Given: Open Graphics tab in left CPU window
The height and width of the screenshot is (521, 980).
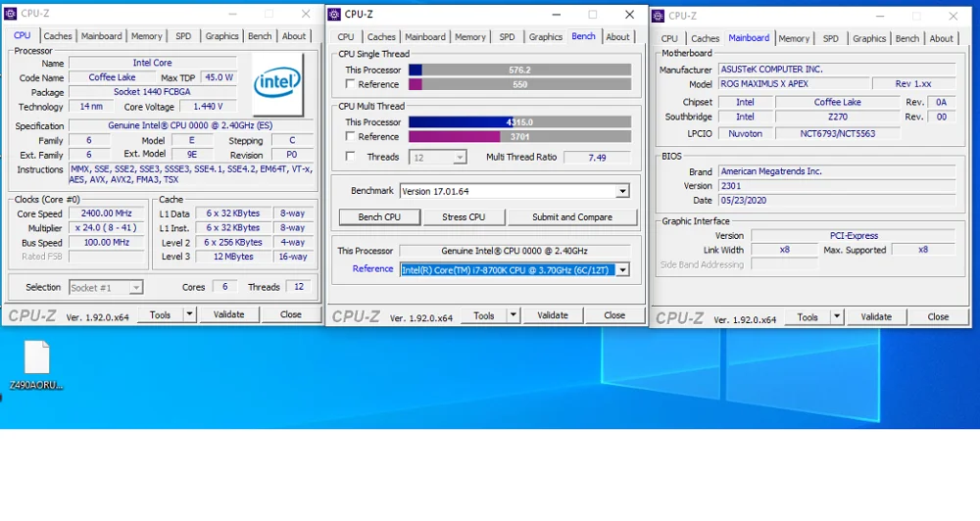Looking at the screenshot, I should coord(221,36).
